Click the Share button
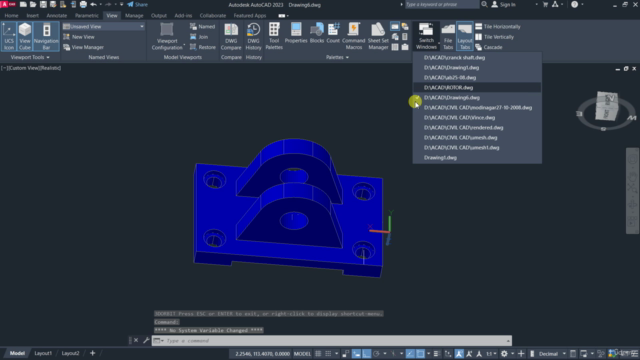640x360 pixels. coord(138,4)
